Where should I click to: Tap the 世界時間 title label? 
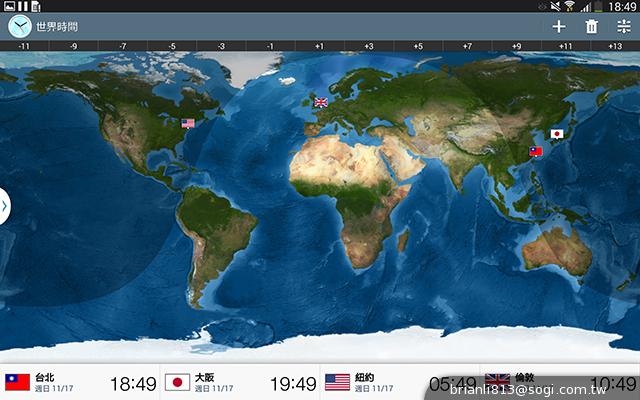pyautogui.click(x=58, y=27)
